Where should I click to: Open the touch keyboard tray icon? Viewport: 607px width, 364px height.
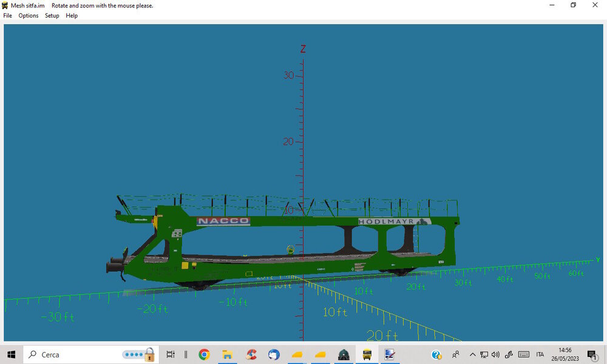click(x=524, y=354)
